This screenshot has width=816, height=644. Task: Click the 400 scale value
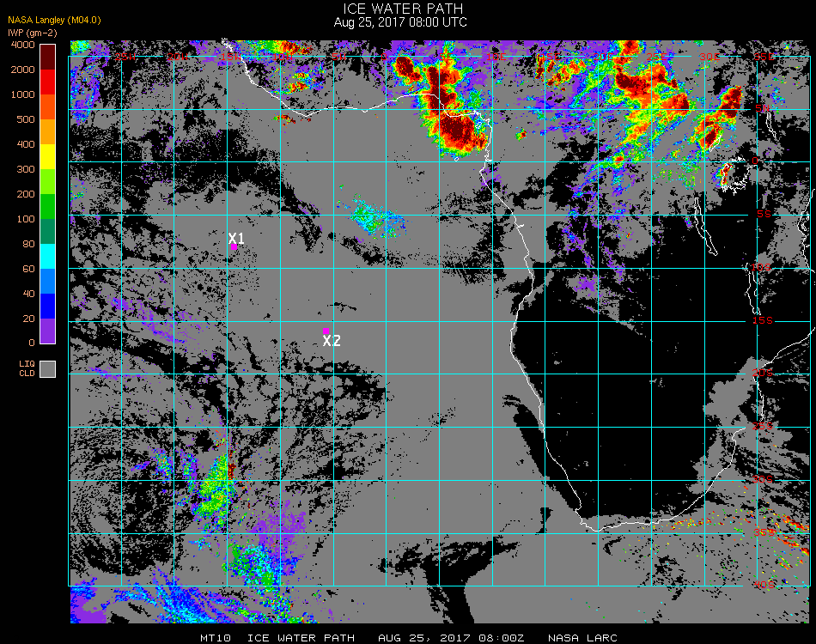tap(26, 144)
